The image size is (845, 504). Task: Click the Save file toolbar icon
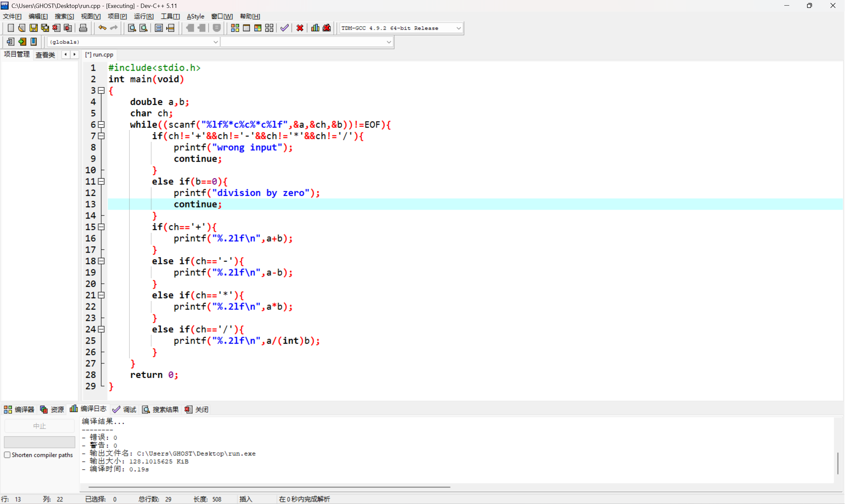pyautogui.click(x=33, y=28)
